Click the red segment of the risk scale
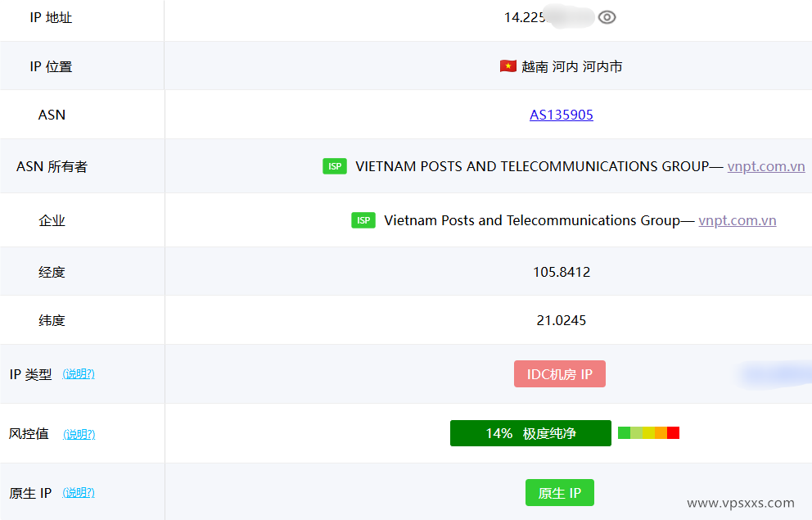Viewport: 812px width, 520px height. (673, 432)
